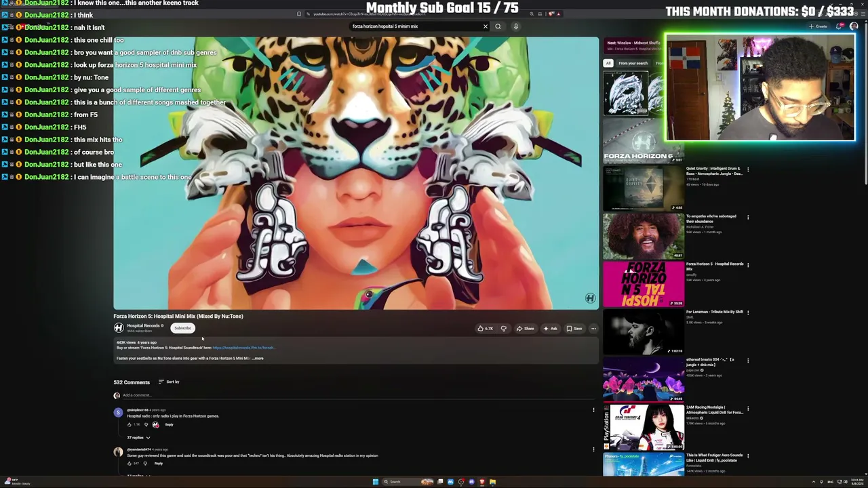Image resolution: width=868 pixels, height=488 pixels.
Task: Open options menu for 'Some guy reviewed' comment
Action: 593,449
